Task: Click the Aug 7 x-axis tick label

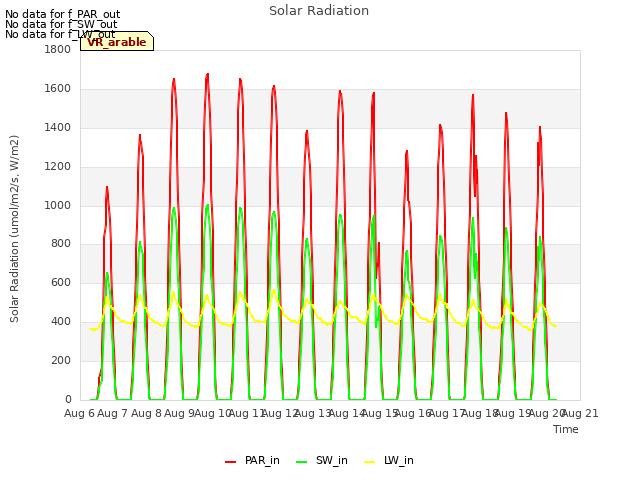Action: pyautogui.click(x=113, y=413)
